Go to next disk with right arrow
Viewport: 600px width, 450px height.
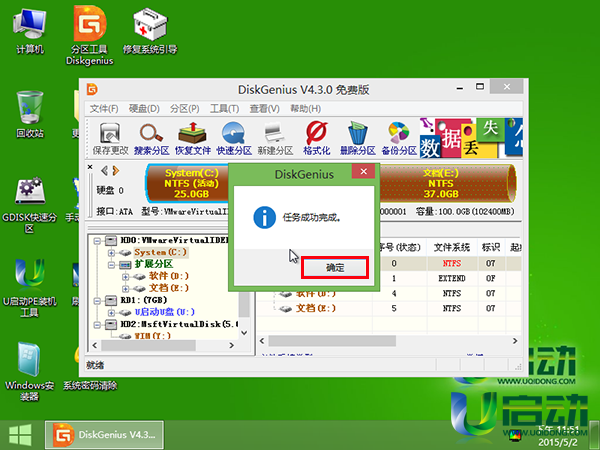(x=116, y=171)
